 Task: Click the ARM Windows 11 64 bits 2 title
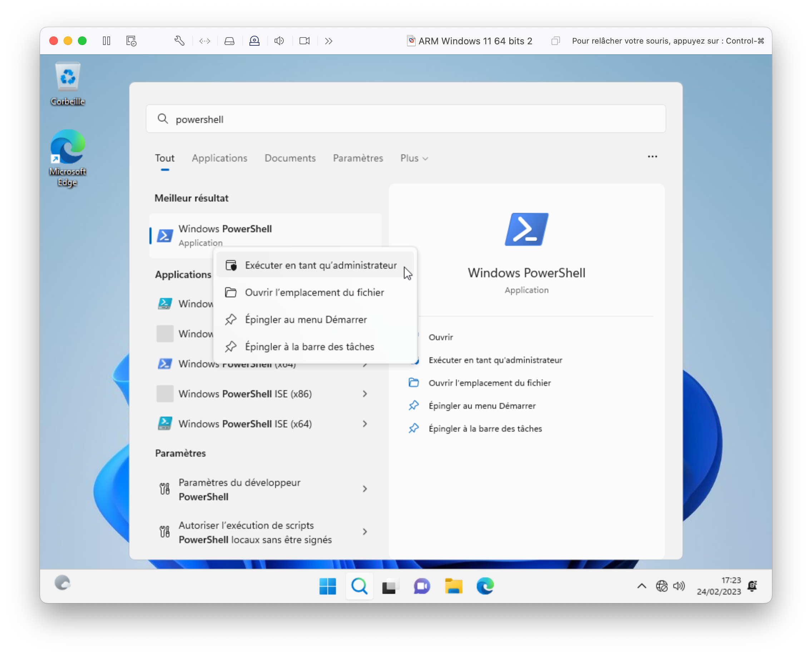pos(475,41)
